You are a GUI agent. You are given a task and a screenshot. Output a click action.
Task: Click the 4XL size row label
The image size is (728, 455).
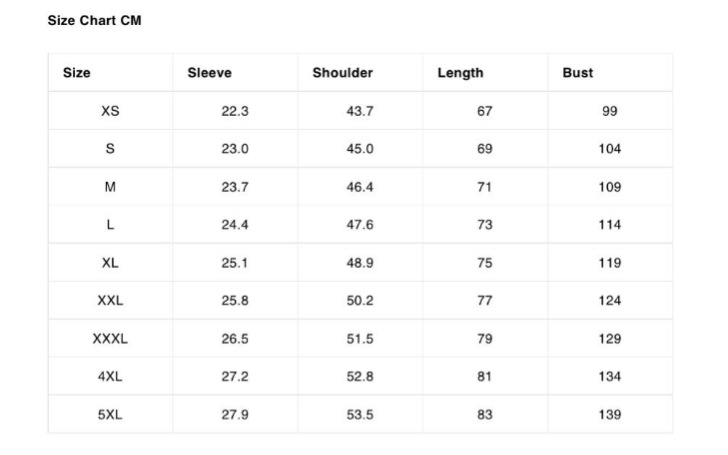(110, 376)
